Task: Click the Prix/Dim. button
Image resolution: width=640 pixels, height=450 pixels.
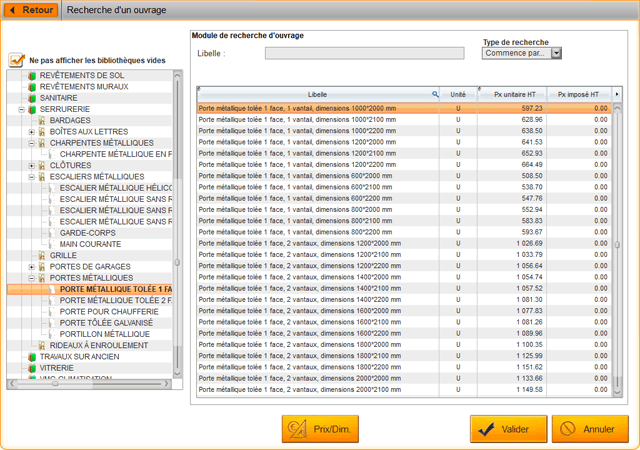Action: (320, 429)
